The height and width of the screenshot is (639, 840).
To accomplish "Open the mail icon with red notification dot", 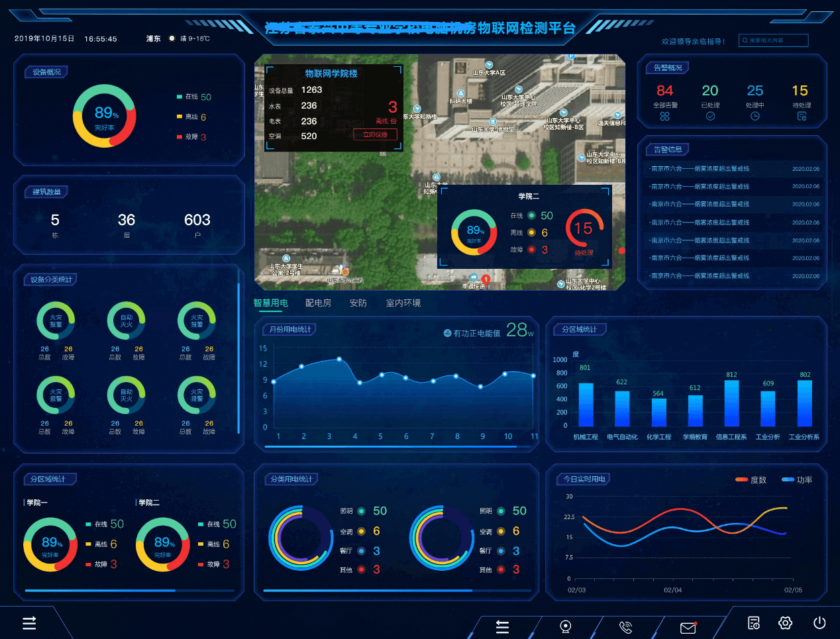I will [x=688, y=627].
